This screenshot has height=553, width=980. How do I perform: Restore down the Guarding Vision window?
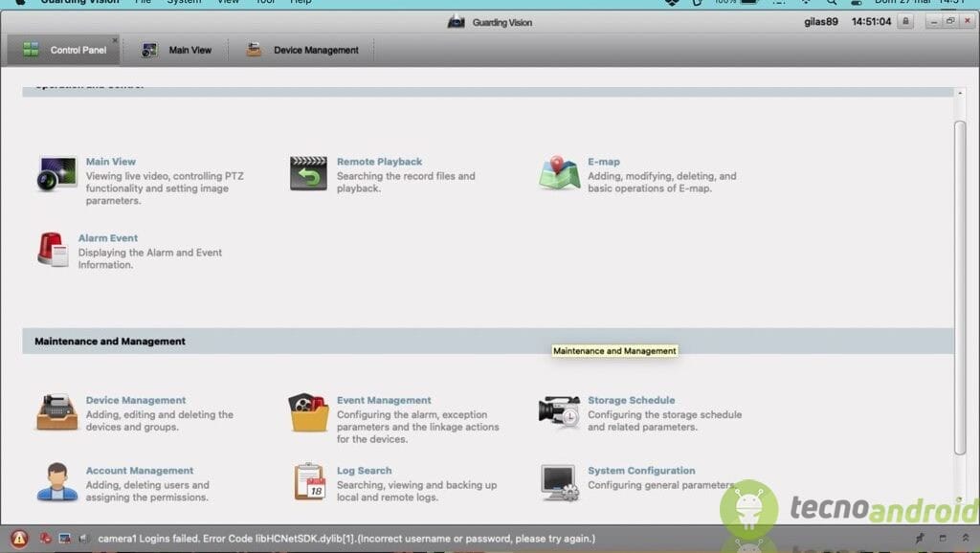950,21
